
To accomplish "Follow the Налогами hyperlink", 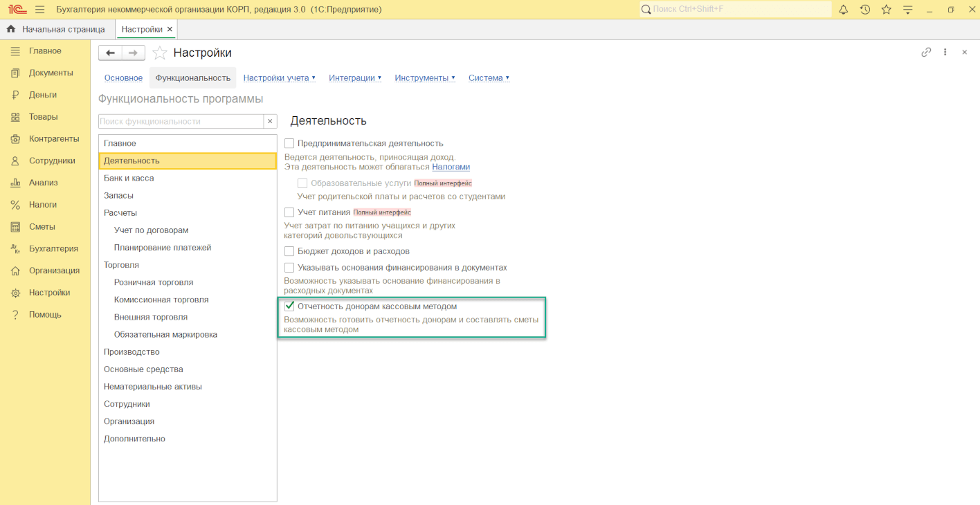I will (451, 167).
